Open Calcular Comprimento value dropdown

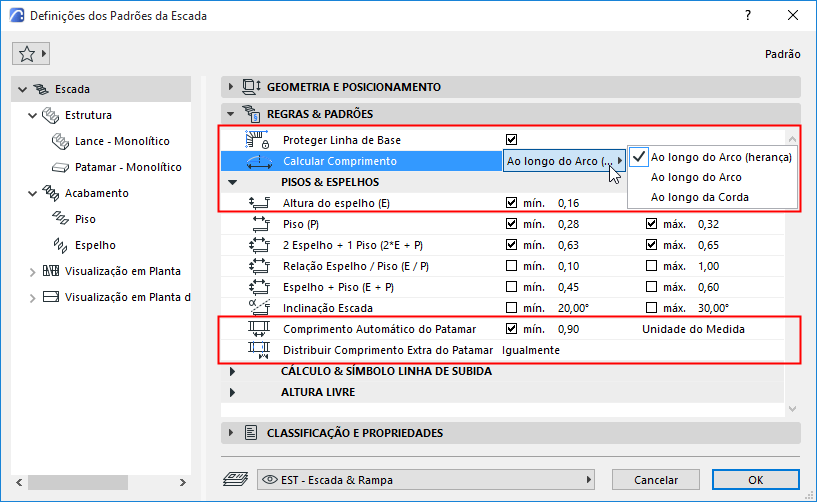[564, 161]
